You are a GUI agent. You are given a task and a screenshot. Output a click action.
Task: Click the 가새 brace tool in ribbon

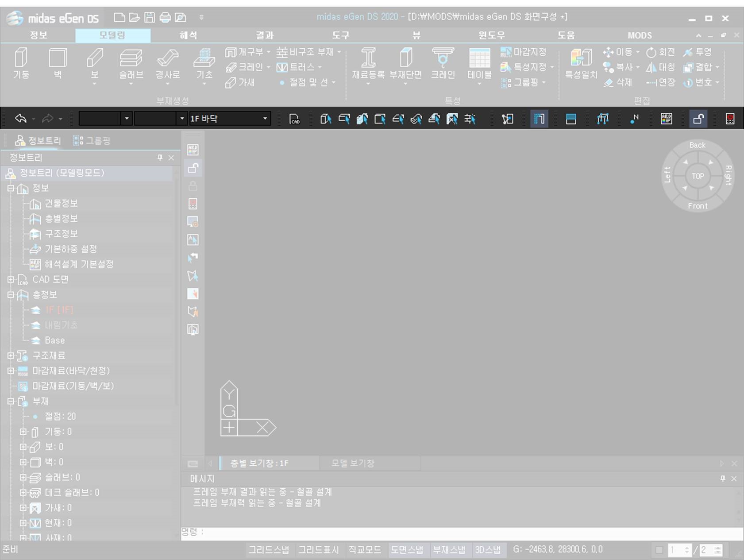[x=239, y=82]
